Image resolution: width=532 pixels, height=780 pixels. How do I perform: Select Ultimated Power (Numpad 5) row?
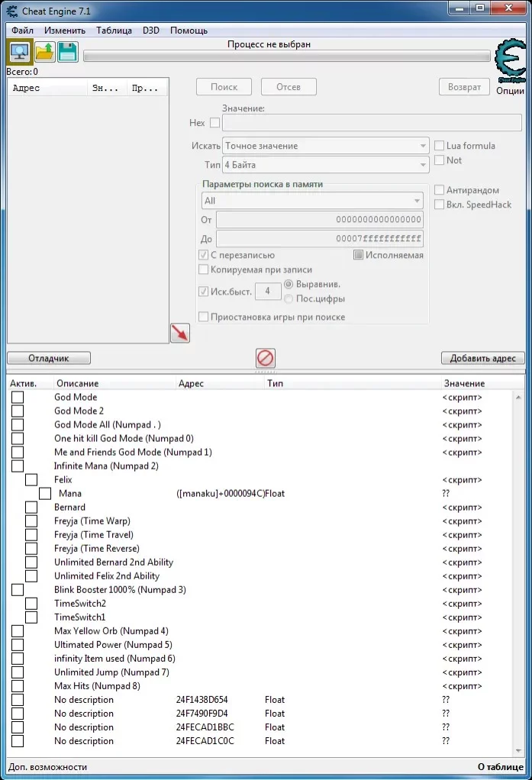[x=261, y=645]
